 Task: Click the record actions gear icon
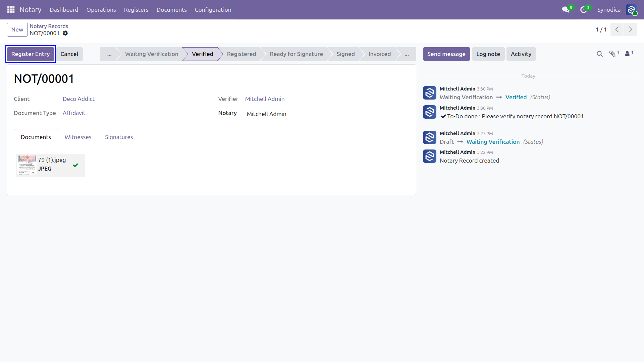click(x=65, y=33)
